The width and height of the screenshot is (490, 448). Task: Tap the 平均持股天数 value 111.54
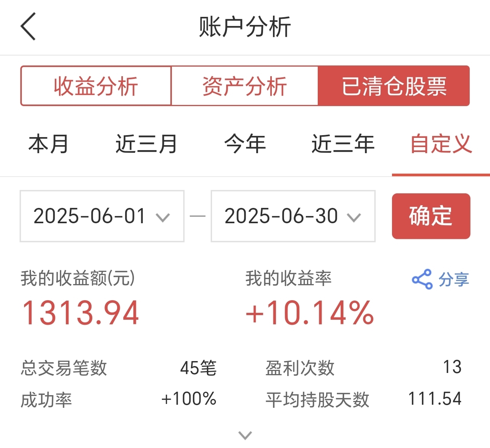(435, 399)
